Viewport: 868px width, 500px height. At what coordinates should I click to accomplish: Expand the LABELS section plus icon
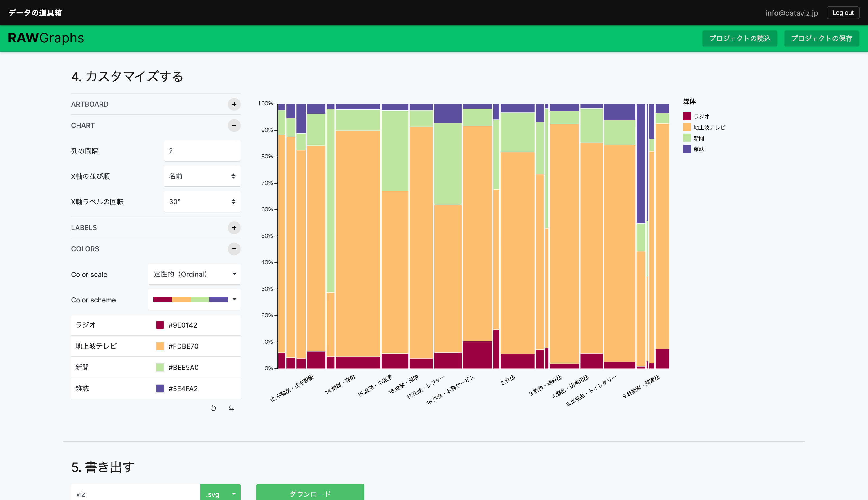(234, 228)
